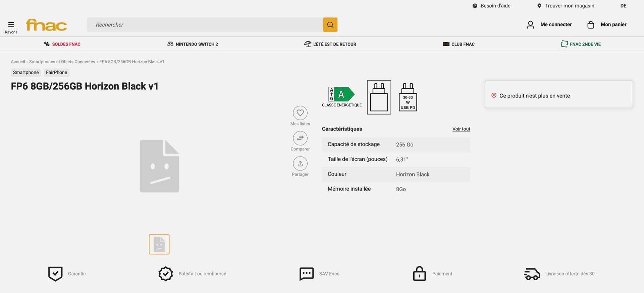Click the Garantie text label
644x293 pixels.
point(77,274)
